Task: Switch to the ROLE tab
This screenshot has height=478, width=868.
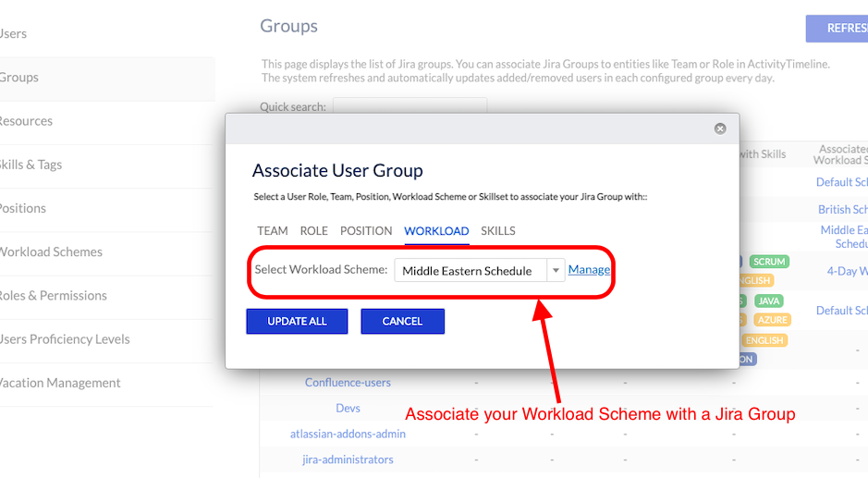Action: pos(314,231)
